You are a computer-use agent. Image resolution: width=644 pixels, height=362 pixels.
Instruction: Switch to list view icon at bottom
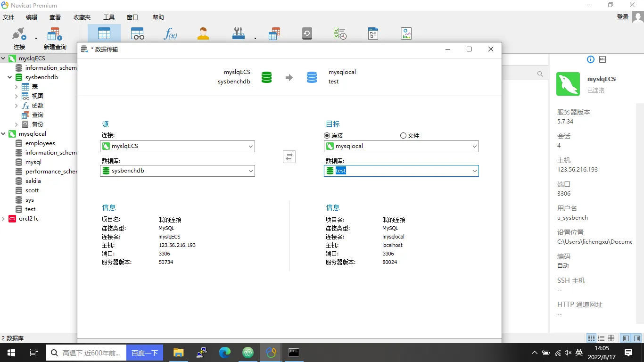pos(601,338)
